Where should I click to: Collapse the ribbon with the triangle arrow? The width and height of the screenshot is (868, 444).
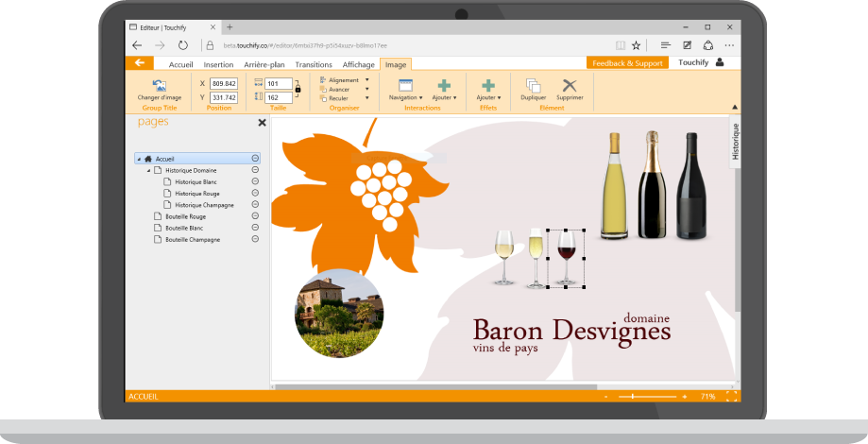tap(735, 107)
